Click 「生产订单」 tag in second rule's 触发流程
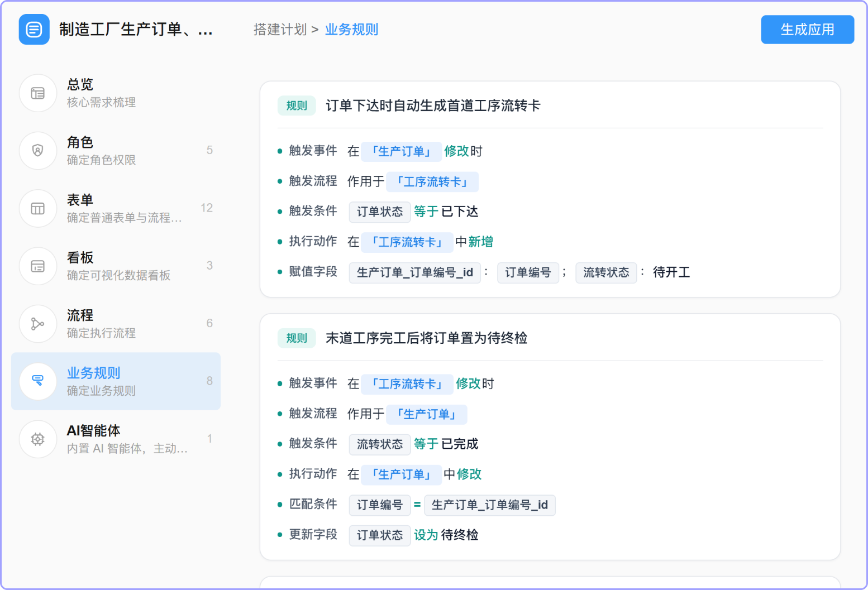Screen dimensions: 868x590 click(x=427, y=414)
